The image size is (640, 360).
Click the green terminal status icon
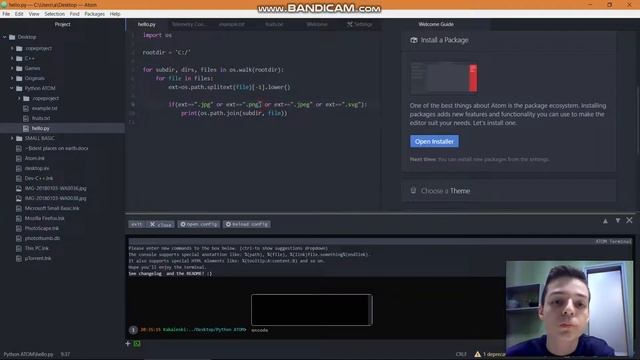(137, 344)
